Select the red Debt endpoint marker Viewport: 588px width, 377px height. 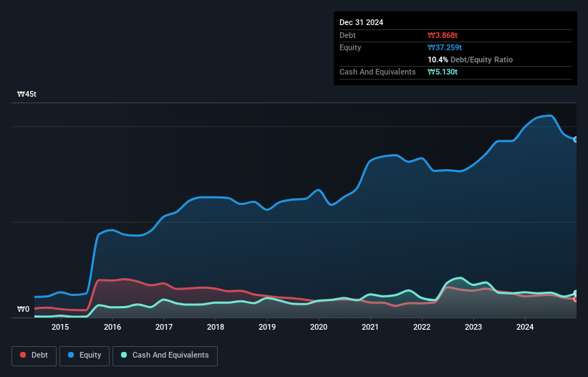coord(576,299)
